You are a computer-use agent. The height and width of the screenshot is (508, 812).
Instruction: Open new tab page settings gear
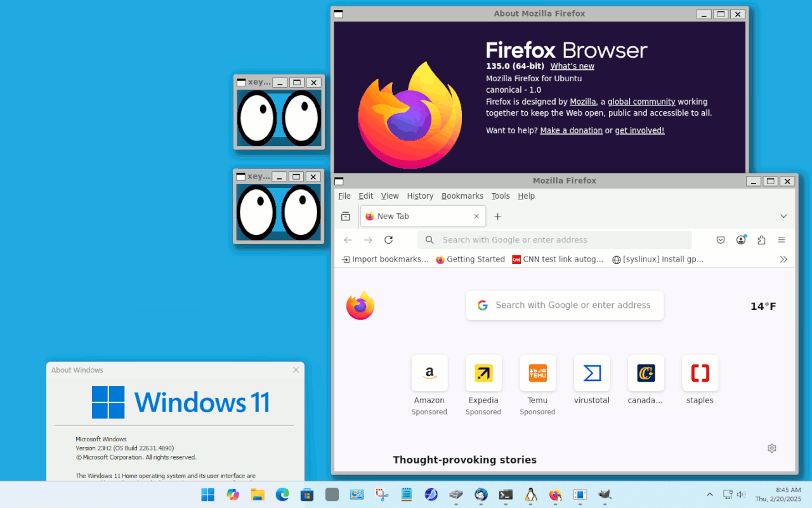tap(772, 448)
